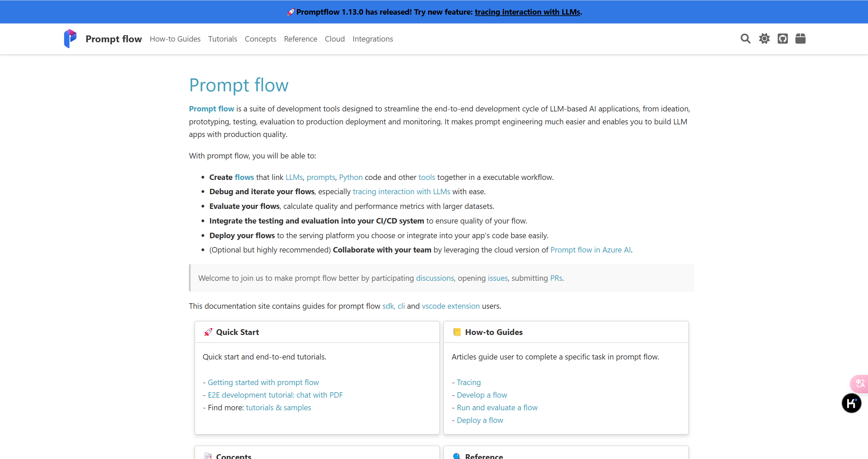
Task: Open Getting started with prompt flow
Action: (263, 382)
